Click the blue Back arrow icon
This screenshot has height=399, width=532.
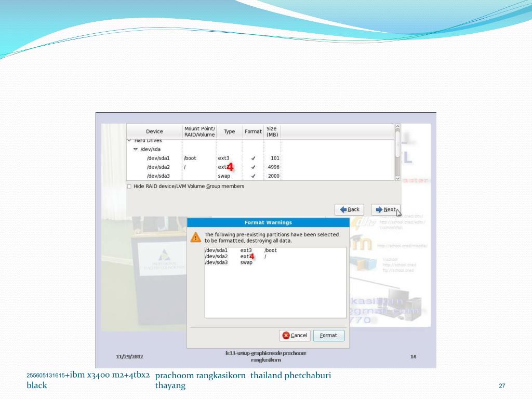click(x=343, y=210)
